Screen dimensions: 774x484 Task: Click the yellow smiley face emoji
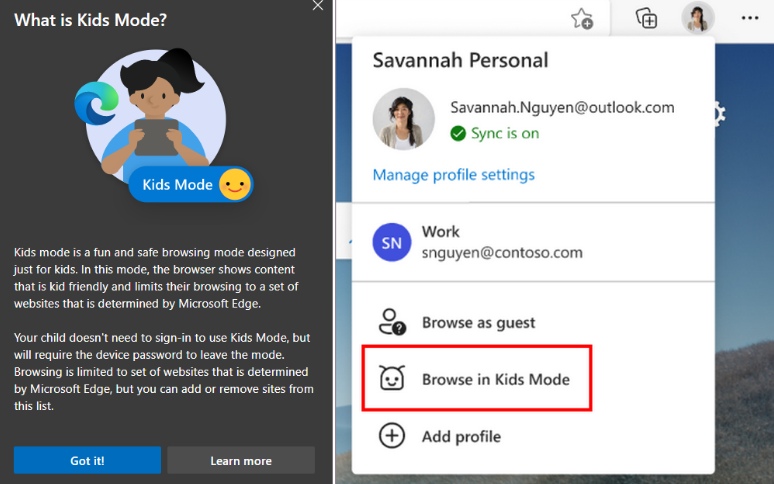pos(234,185)
